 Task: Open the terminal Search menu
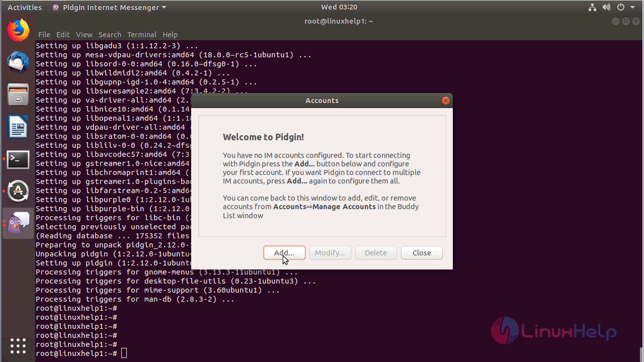point(110,35)
